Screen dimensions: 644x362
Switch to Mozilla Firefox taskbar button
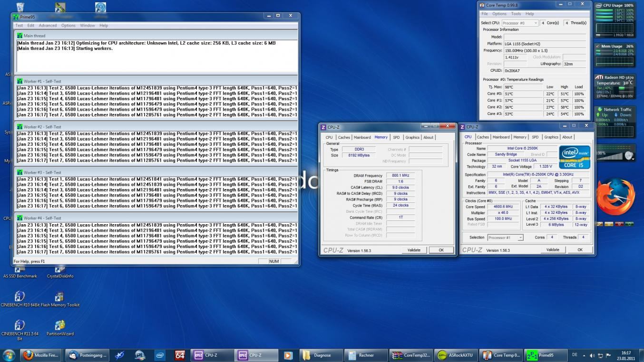coord(41,355)
